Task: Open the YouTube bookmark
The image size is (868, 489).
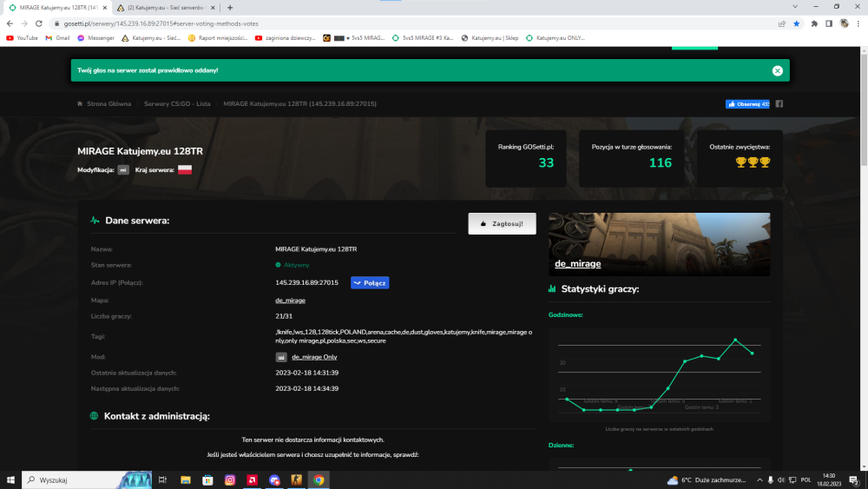Action: coord(23,38)
